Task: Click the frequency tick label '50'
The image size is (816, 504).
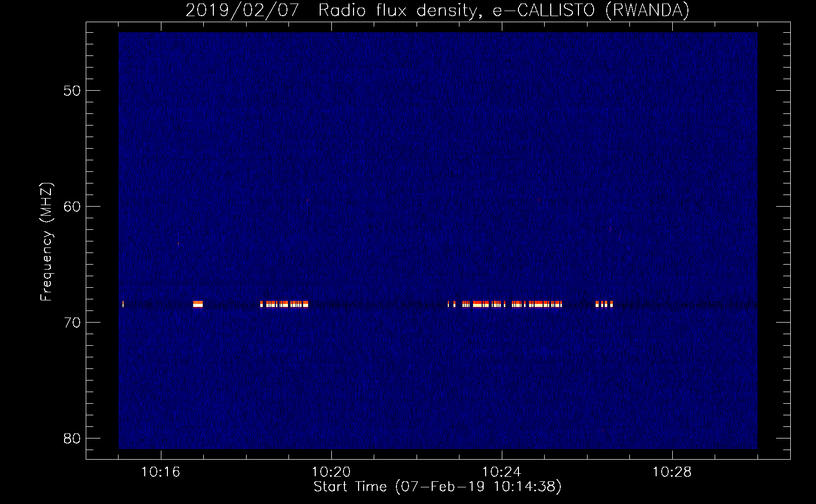Action: [72, 91]
